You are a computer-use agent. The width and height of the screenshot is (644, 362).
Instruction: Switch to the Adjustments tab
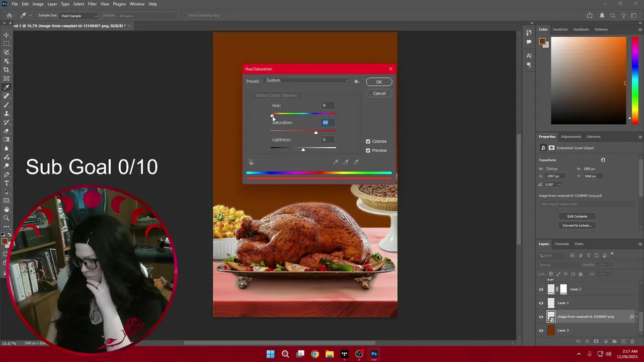pyautogui.click(x=571, y=137)
